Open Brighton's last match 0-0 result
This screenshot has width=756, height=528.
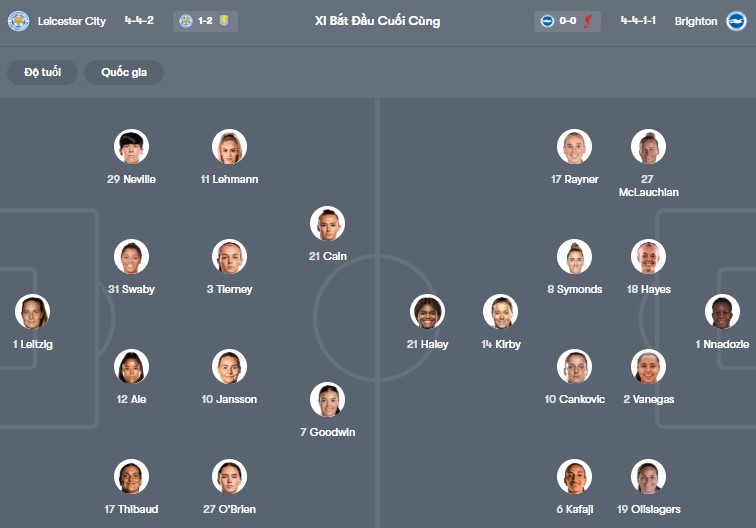pos(567,21)
